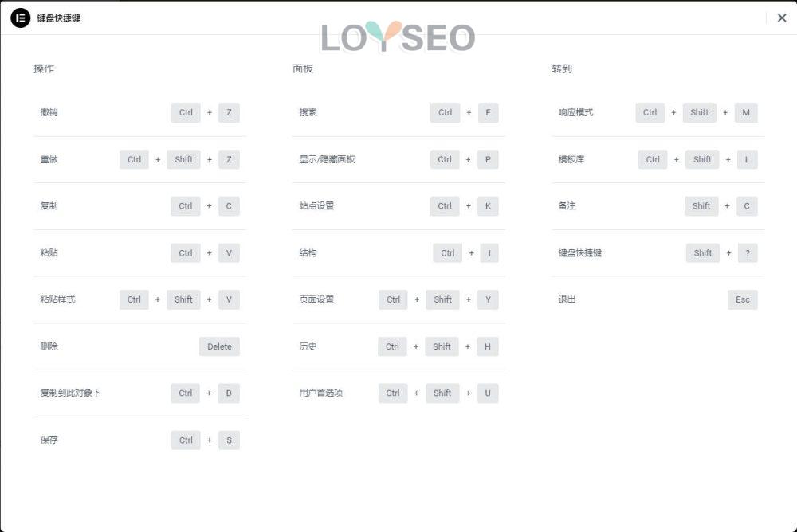Click the 复制到此对象下 shortcut label
Screen dimensions: 797x532
click(x=71, y=393)
